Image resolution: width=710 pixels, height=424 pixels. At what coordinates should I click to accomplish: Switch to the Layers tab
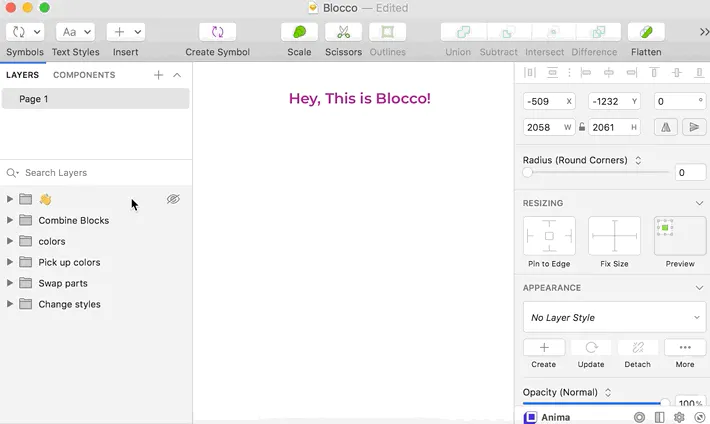pos(23,75)
